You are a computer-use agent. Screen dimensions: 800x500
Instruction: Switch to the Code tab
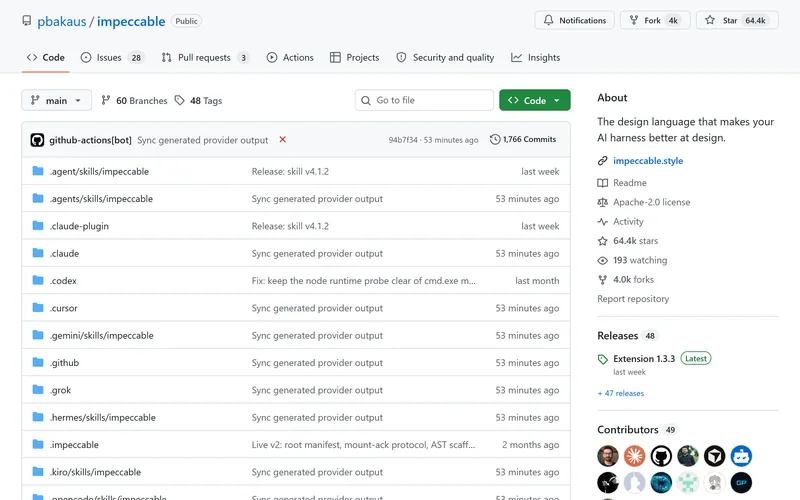(x=45, y=58)
